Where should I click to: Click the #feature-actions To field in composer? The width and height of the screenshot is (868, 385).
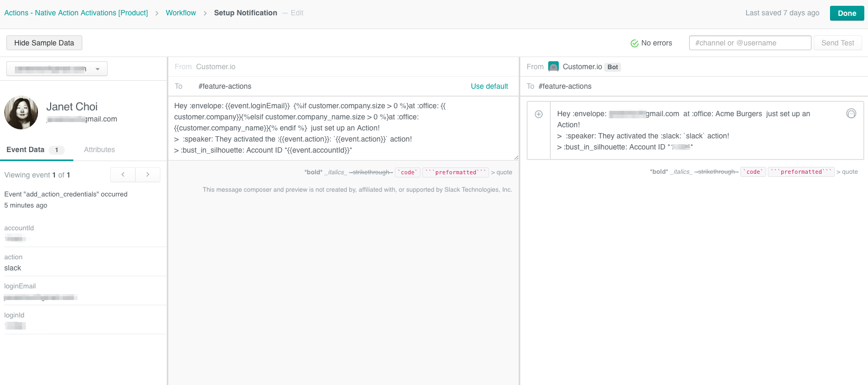coord(225,86)
